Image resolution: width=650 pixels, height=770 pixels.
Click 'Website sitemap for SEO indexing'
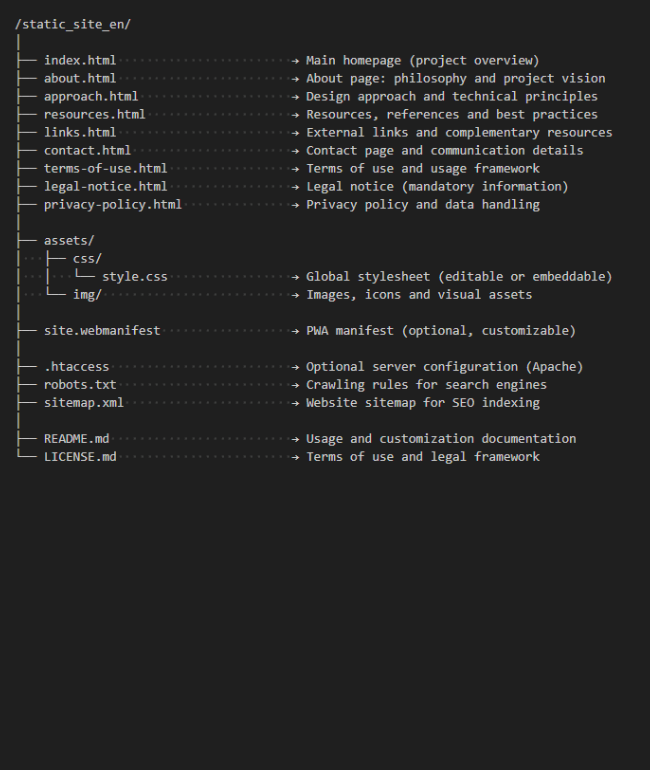point(423,403)
